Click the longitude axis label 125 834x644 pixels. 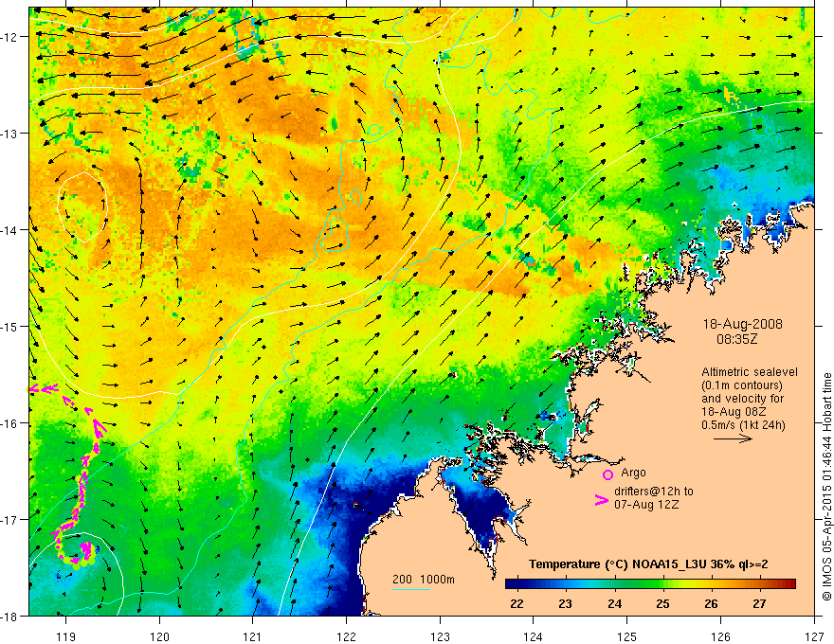click(x=627, y=636)
